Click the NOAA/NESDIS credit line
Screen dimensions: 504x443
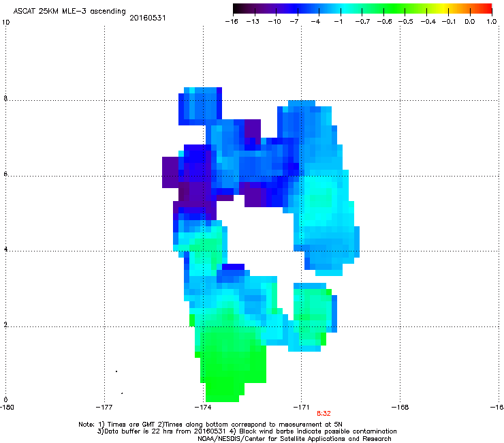(294, 439)
